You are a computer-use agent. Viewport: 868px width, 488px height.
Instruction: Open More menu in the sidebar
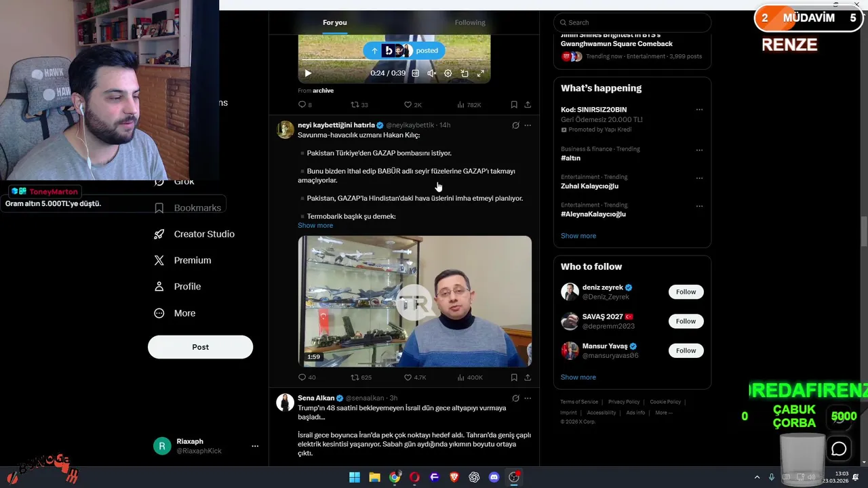175,313
